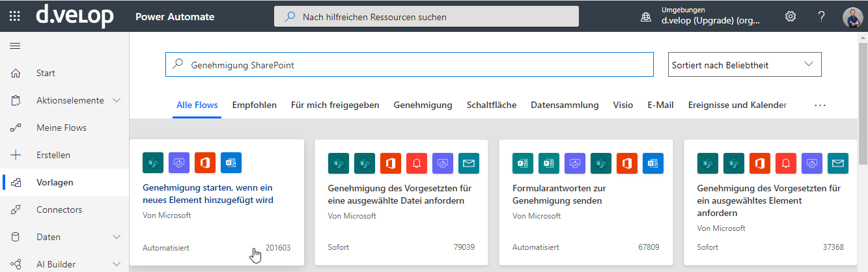Open Erstellen in the sidebar
The image size is (868, 272).
click(64, 155)
